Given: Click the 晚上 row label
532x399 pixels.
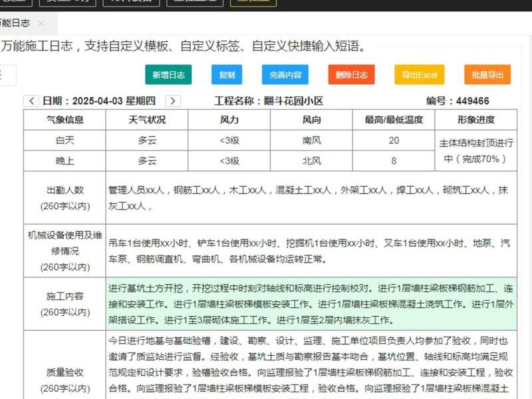Looking at the screenshot, I should coord(65,161).
